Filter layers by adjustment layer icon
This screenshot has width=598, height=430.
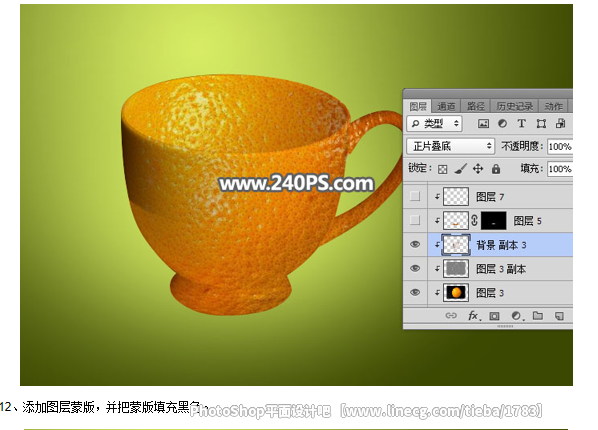click(x=502, y=124)
